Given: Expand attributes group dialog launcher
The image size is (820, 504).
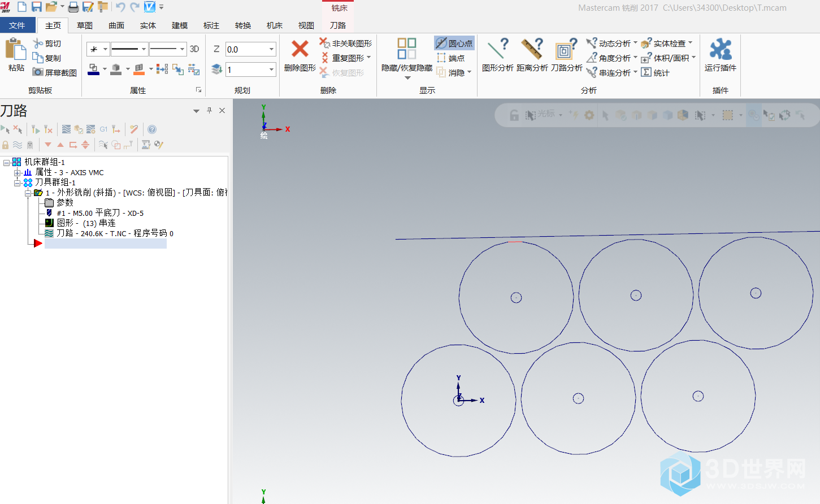Looking at the screenshot, I should [x=198, y=90].
